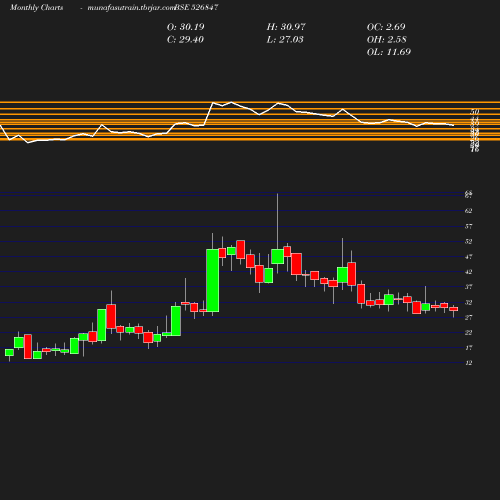
Task: Click the upper indicator axis label '50'
Action: pyautogui.click(x=475, y=112)
